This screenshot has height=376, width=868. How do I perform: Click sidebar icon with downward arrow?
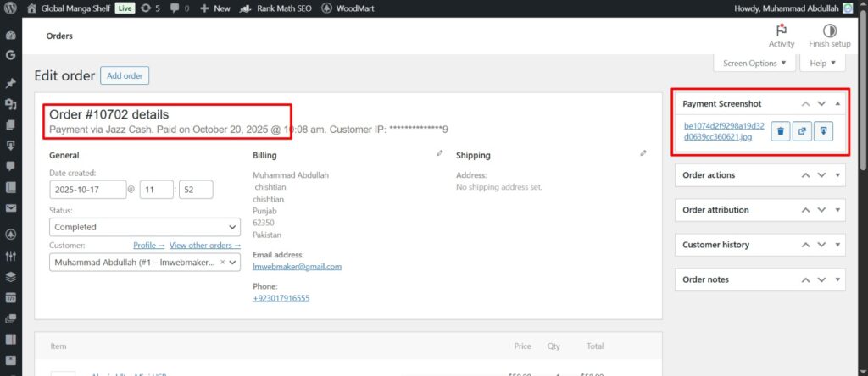[10, 146]
